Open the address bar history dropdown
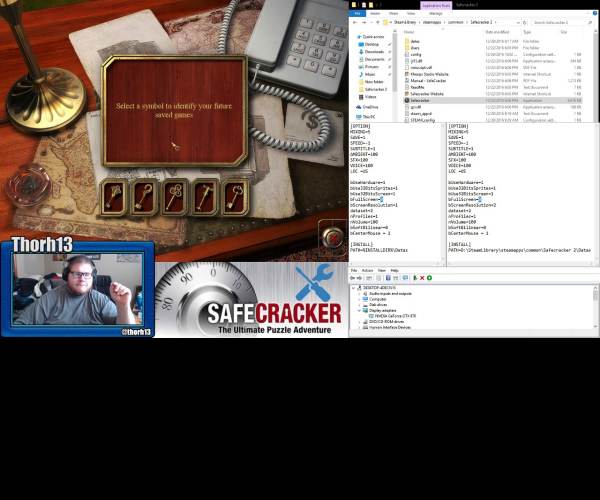The height and width of the screenshot is (500, 600). pos(518,23)
